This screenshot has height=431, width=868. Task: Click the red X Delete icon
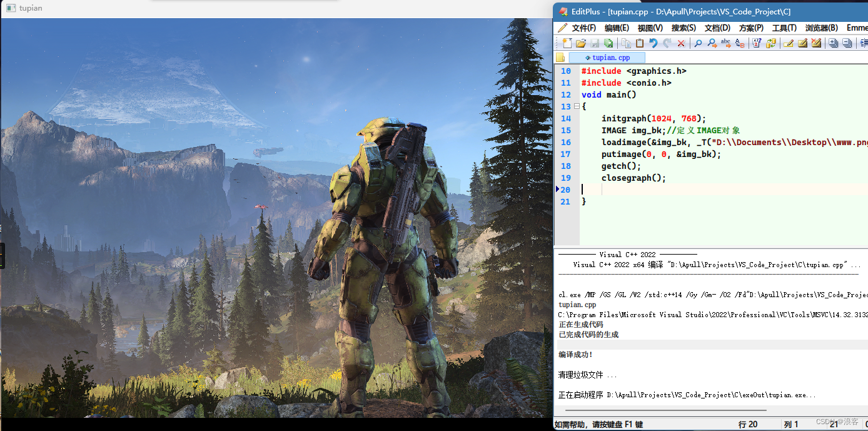coord(681,43)
